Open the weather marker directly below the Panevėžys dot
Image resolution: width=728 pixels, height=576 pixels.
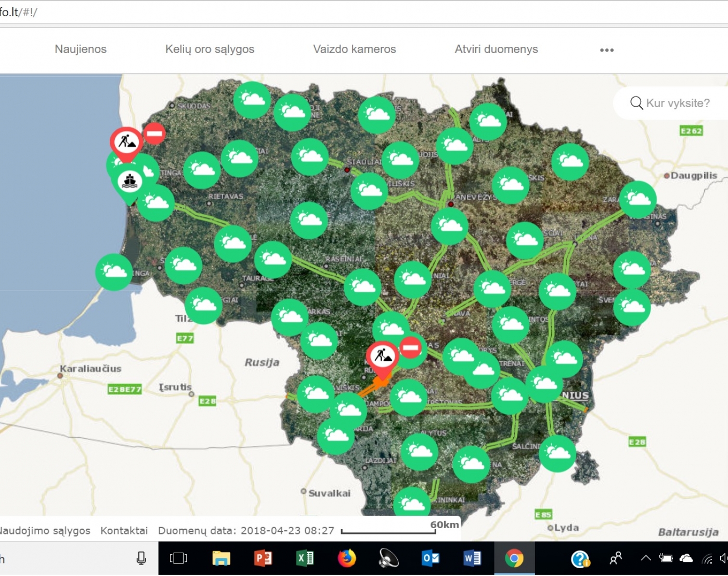point(450,226)
